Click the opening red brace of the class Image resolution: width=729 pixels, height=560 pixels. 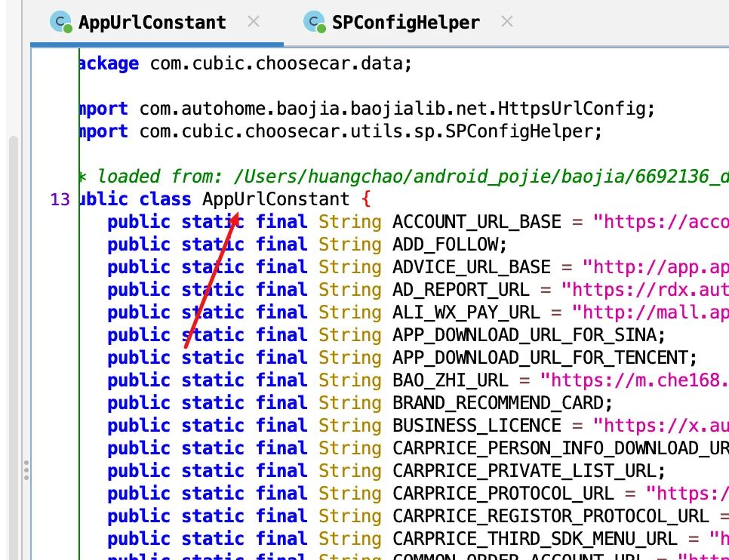point(366,199)
